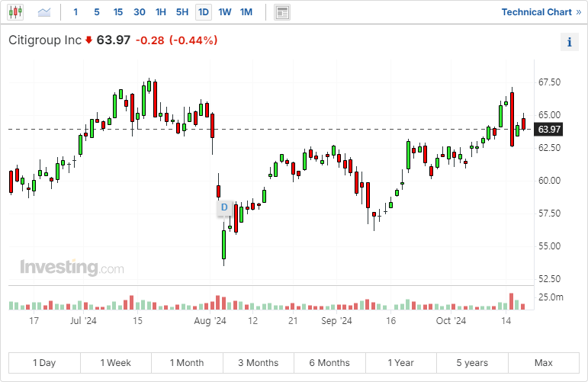
Task: Show the 6 Months range
Action: coord(329,363)
